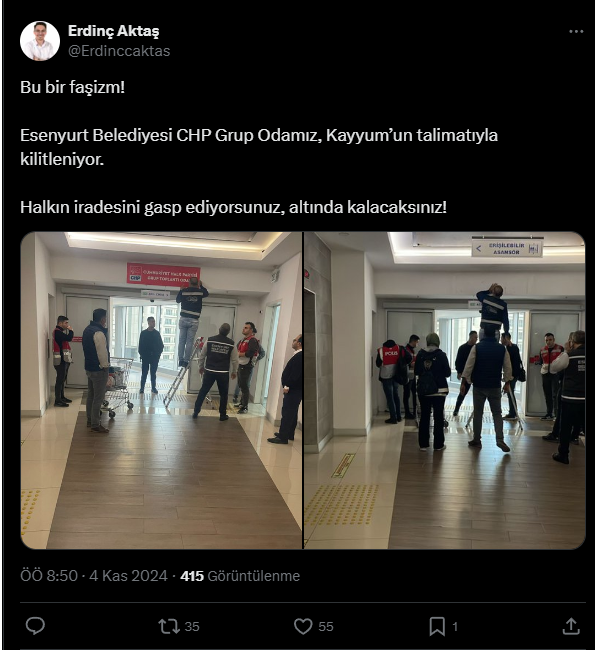Open Erdinç Aktaş's profile picture
Image resolution: width=598 pixels, height=656 pixels.
[x=40, y=41]
